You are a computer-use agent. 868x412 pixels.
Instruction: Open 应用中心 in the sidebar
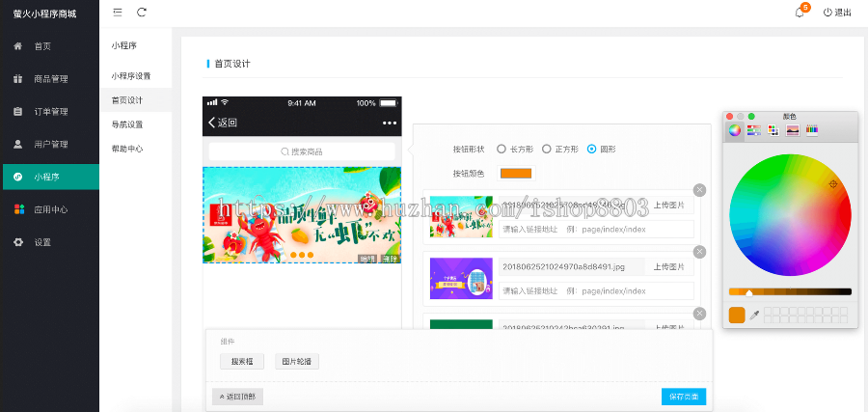tap(50, 210)
